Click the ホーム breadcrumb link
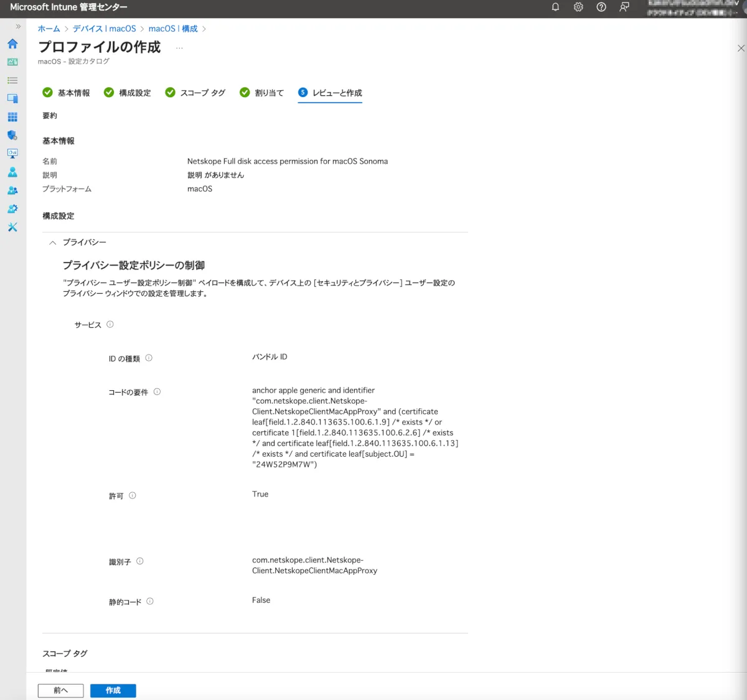This screenshot has height=700, width=747. [49, 29]
